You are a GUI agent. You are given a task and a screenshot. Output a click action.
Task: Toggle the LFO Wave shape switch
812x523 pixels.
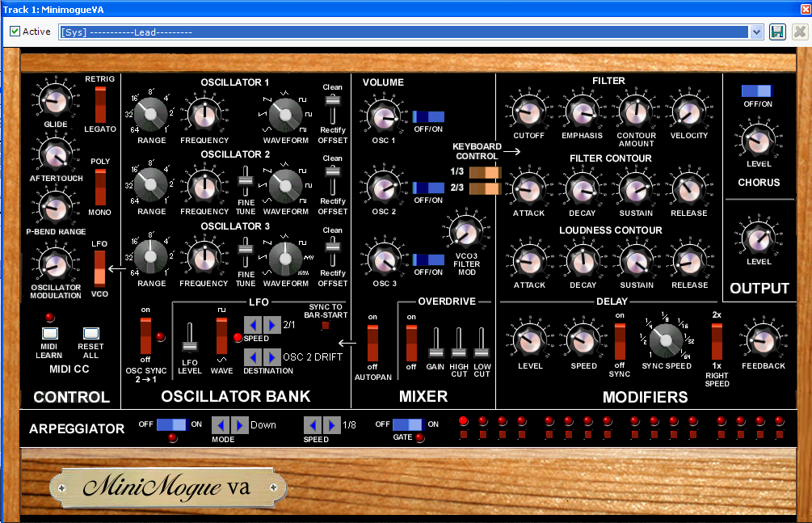point(221,336)
